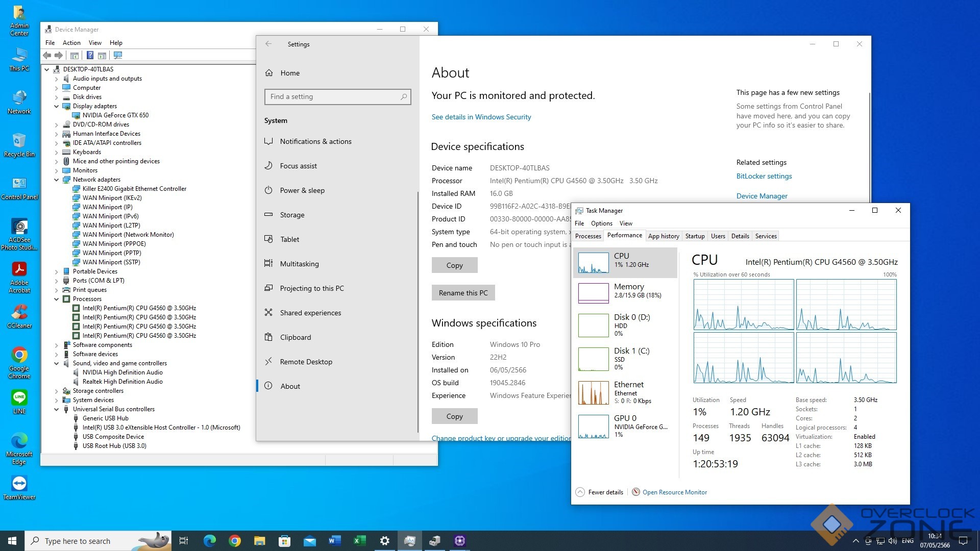Image resolution: width=980 pixels, height=551 pixels.
Task: Open Microsoft Edge from the taskbar
Action: pyautogui.click(x=209, y=541)
